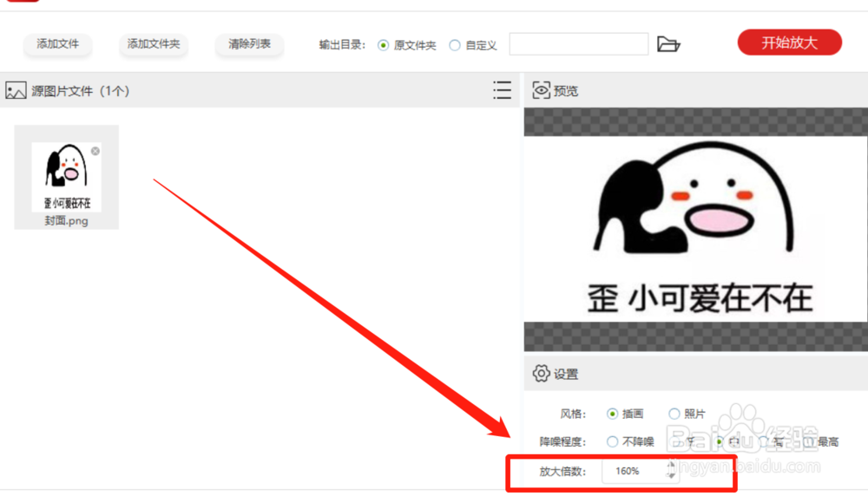
Task: Select the 封面.png thumbnail
Action: pos(67,177)
